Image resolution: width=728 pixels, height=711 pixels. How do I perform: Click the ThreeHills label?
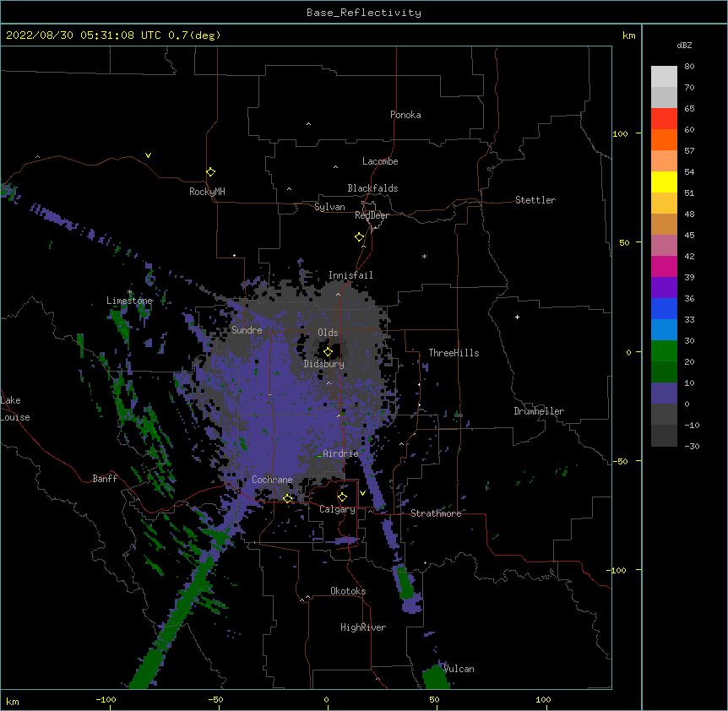click(x=454, y=353)
